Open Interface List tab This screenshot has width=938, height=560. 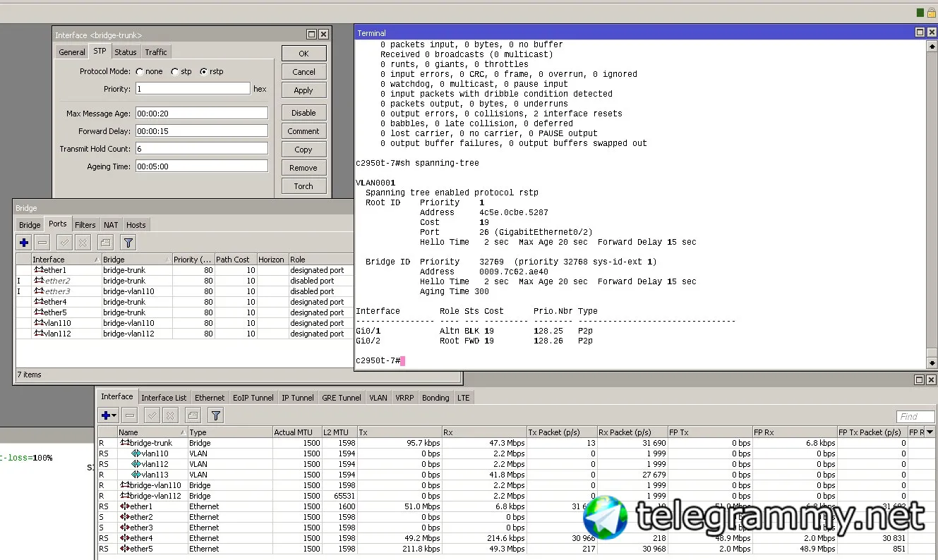tap(164, 398)
